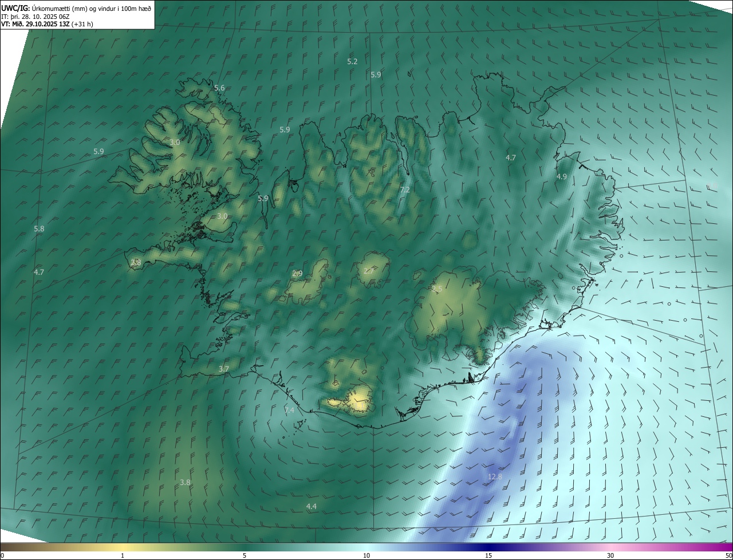Click the 4.4 value label
This screenshot has height=560, width=733.
pyautogui.click(x=311, y=507)
